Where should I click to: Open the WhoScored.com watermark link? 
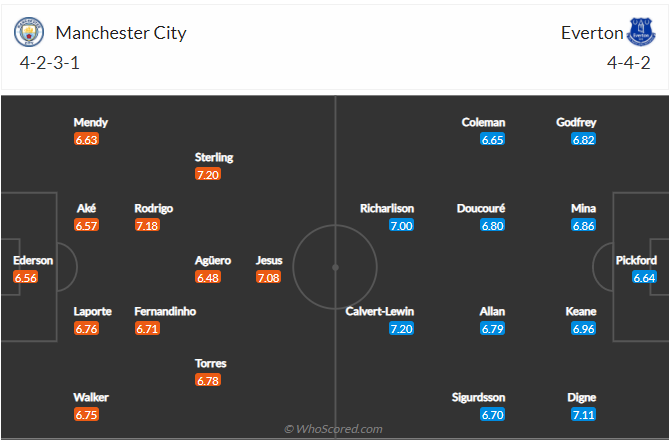(334, 429)
